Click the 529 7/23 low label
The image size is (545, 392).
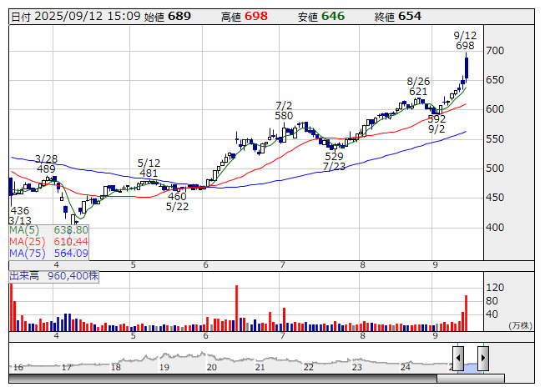(x=334, y=162)
